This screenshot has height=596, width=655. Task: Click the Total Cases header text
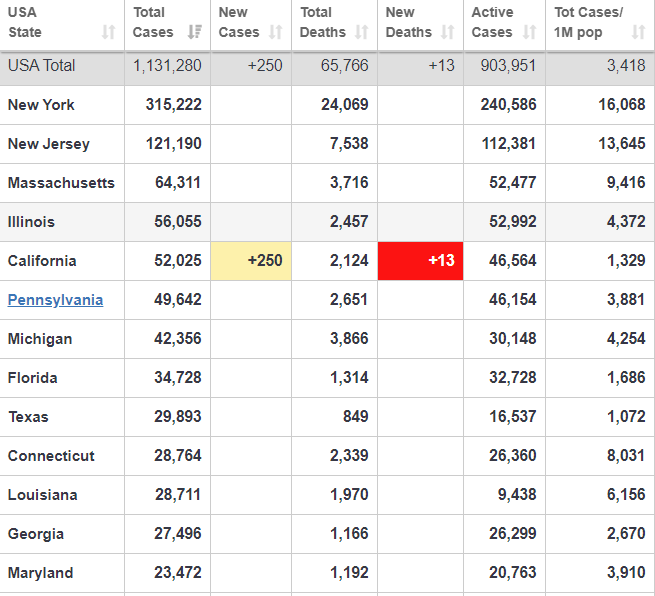tap(150, 22)
